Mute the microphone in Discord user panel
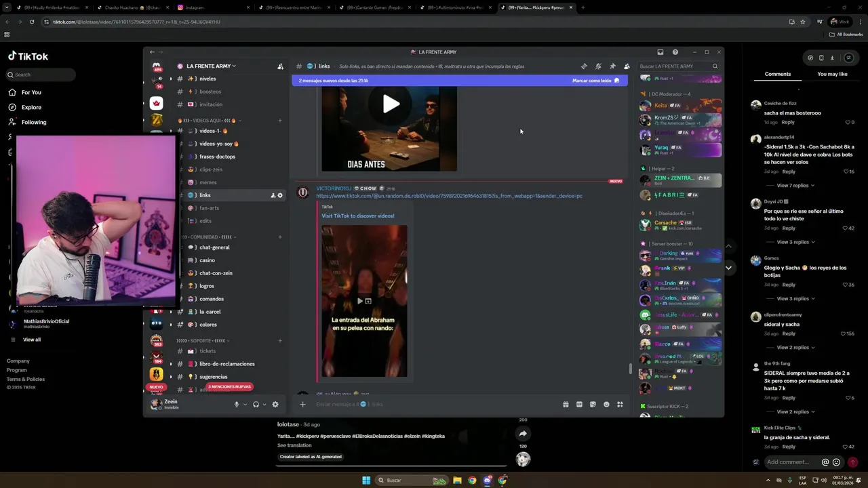This screenshot has height=488, width=868. 237,405
